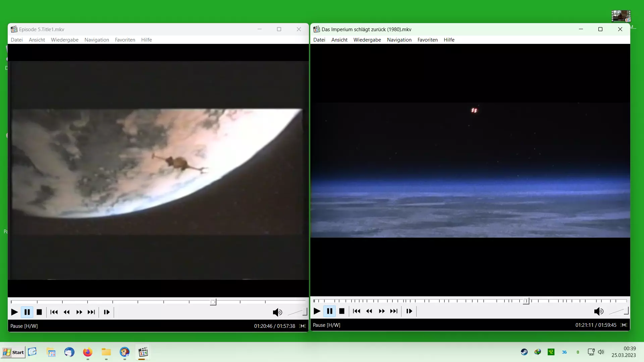This screenshot has height=362, width=644.
Task: Click seek bar thumb in Episode 5 window
Action: [x=213, y=302]
